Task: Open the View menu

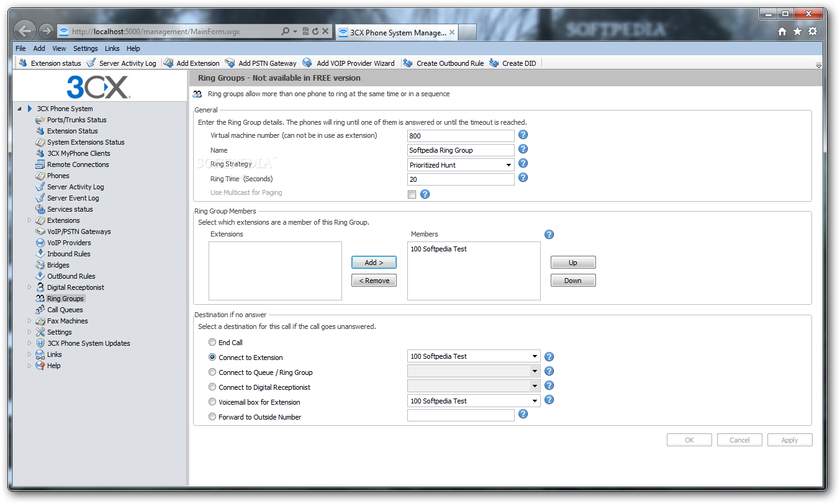Action: [59, 48]
